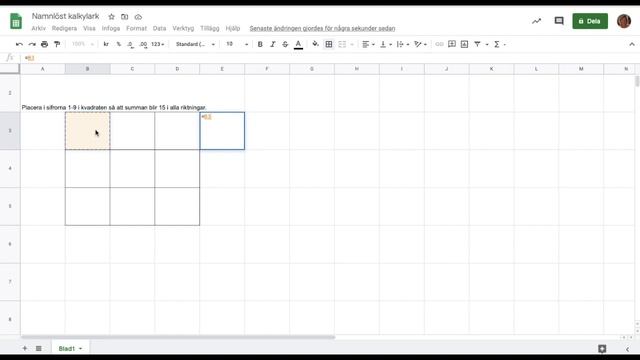640x360 pixels.
Task: Click the green Dela share button
Action: (590, 21)
